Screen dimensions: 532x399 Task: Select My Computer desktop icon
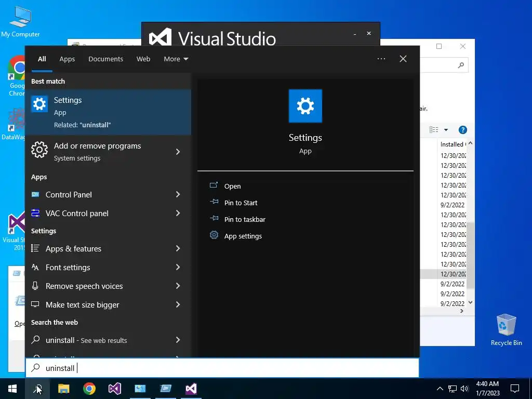click(x=20, y=21)
